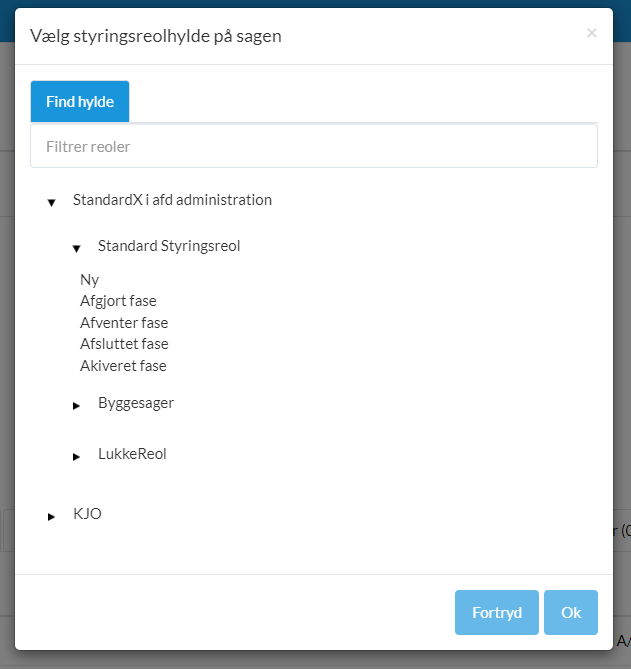Expand the Byggesager arrow
The width and height of the screenshot is (631, 669).
tap(76, 405)
